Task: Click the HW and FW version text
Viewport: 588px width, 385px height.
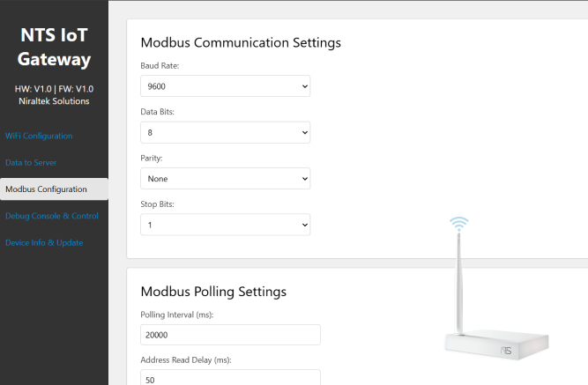Action: click(55, 89)
